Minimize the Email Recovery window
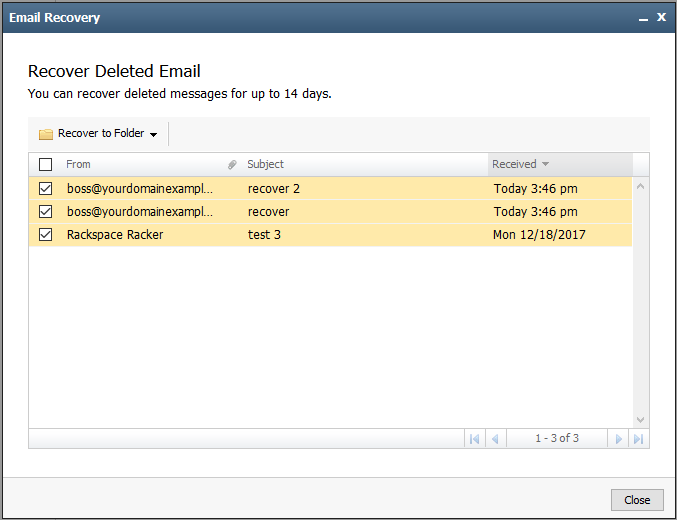Image resolution: width=677 pixels, height=520 pixels. pos(643,19)
